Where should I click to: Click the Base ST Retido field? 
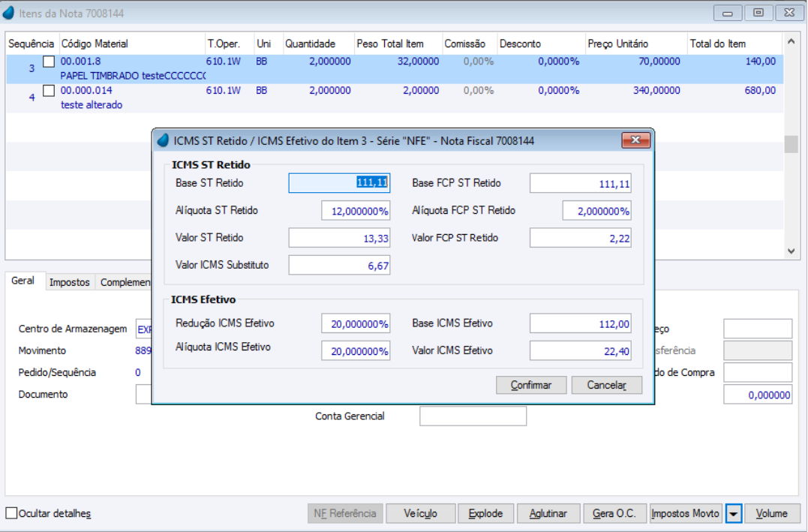coord(339,183)
